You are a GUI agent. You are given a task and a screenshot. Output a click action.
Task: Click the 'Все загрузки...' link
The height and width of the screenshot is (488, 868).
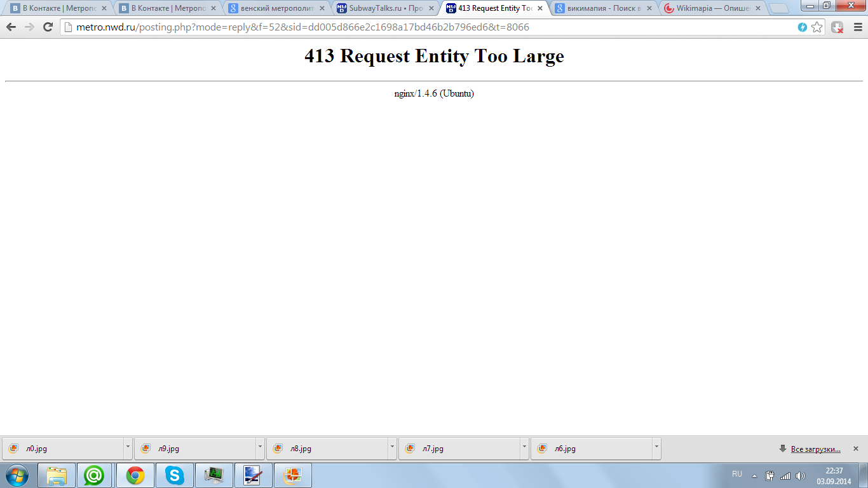tap(815, 449)
